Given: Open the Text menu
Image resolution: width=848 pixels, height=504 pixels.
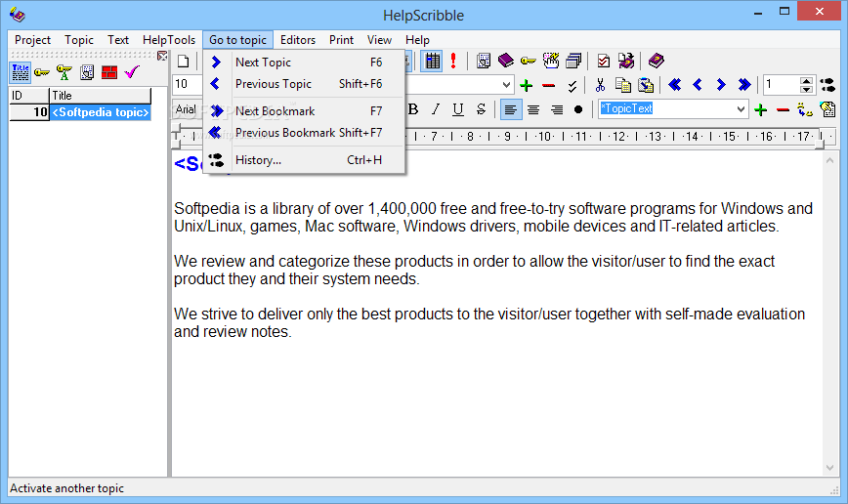Looking at the screenshot, I should (118, 40).
